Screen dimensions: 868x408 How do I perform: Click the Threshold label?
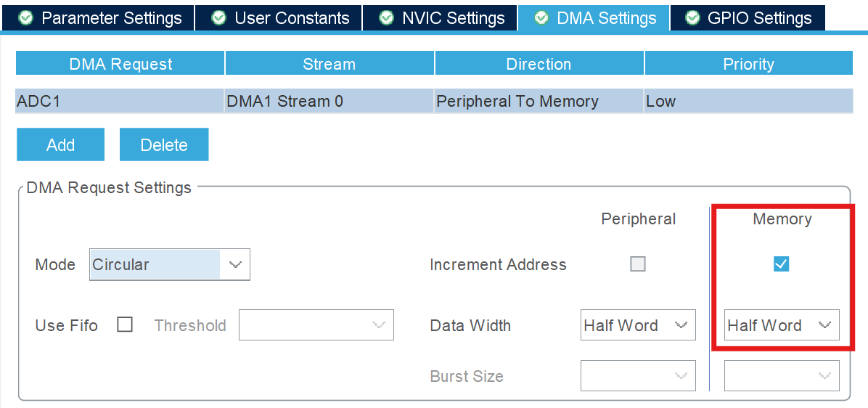(190, 325)
